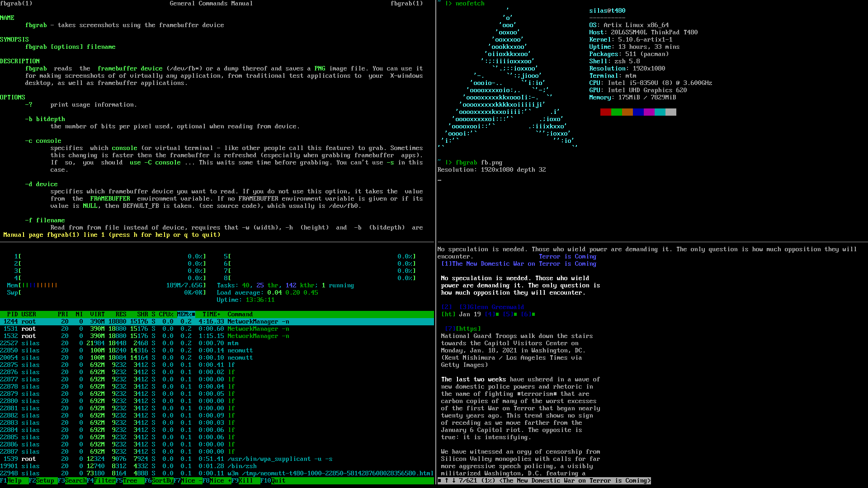868x488 pixels.
Task: Sort by the MEM% column header
Action: pos(184,314)
